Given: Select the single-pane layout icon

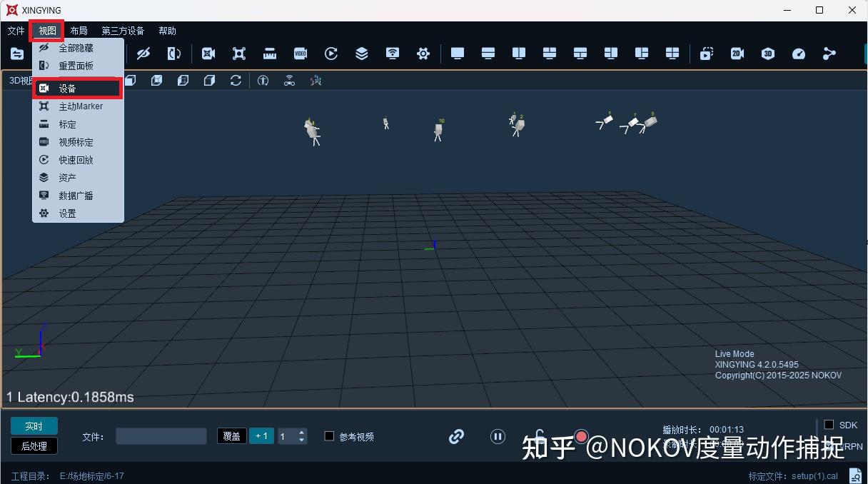Looking at the screenshot, I should (x=457, y=53).
